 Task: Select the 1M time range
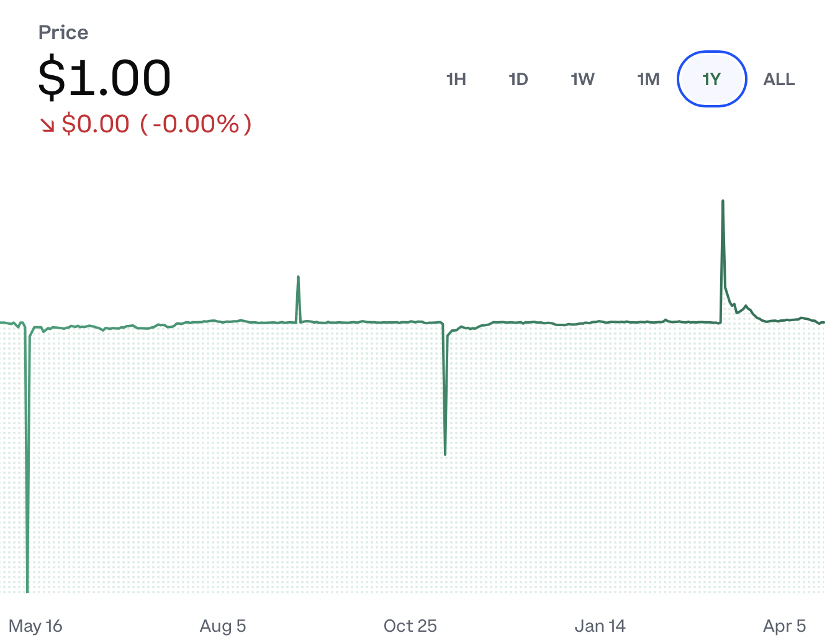click(648, 80)
